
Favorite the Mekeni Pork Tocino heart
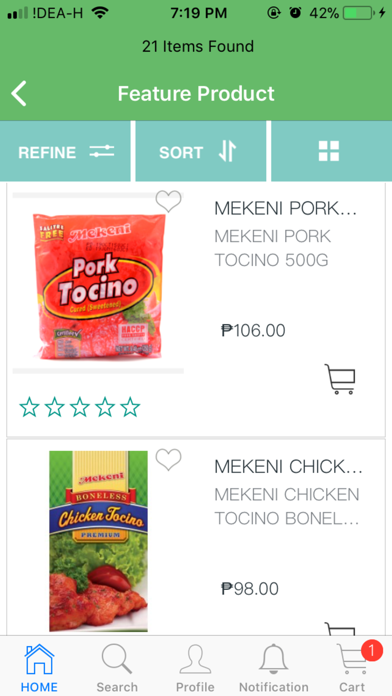pos(169,202)
